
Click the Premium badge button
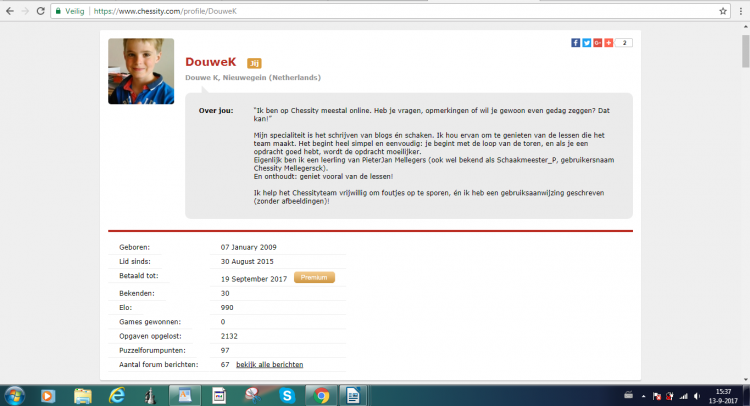tap(314, 277)
